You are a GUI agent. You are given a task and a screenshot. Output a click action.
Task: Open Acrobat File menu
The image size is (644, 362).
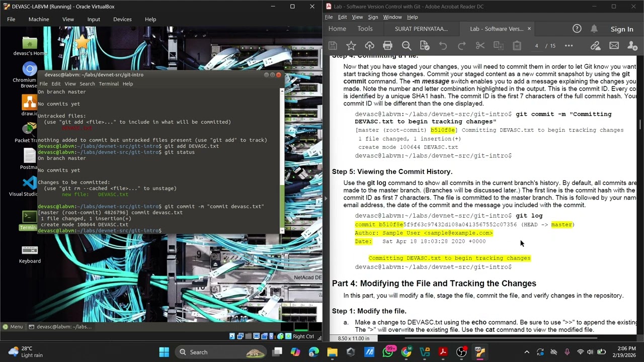click(x=329, y=17)
